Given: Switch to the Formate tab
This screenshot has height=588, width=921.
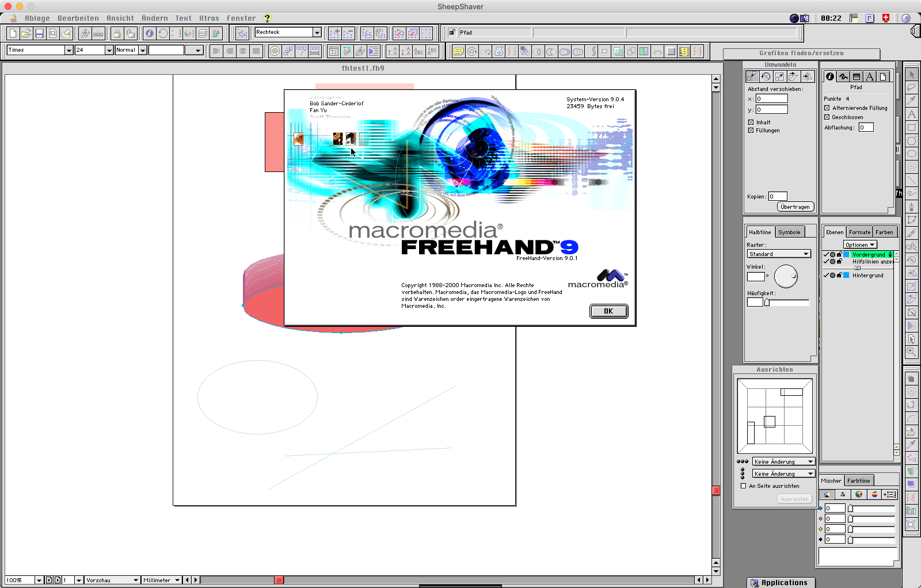Looking at the screenshot, I should point(859,232).
